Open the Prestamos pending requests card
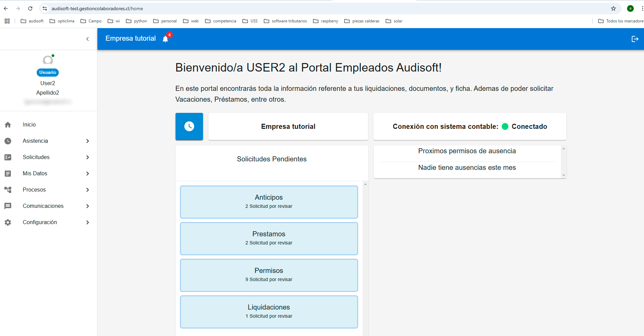 coord(269,238)
